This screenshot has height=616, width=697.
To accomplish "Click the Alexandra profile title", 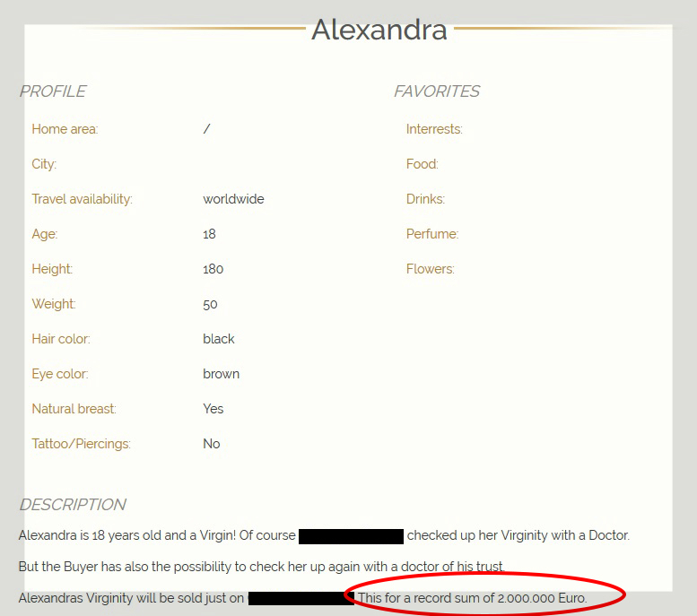I will coord(379,30).
